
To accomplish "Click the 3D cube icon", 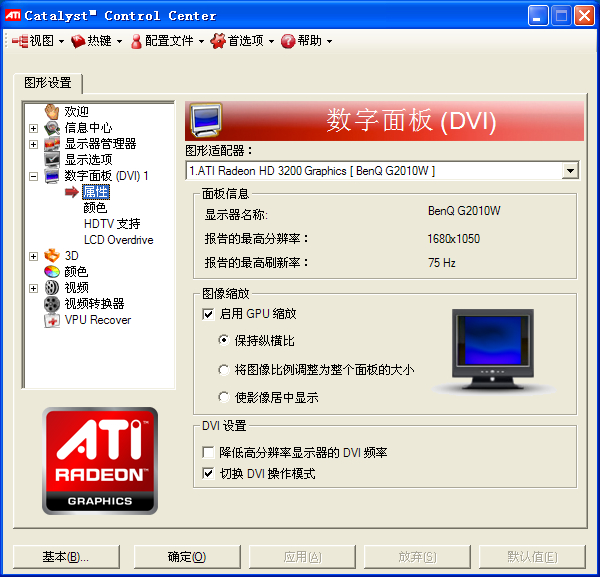I will coord(52,256).
